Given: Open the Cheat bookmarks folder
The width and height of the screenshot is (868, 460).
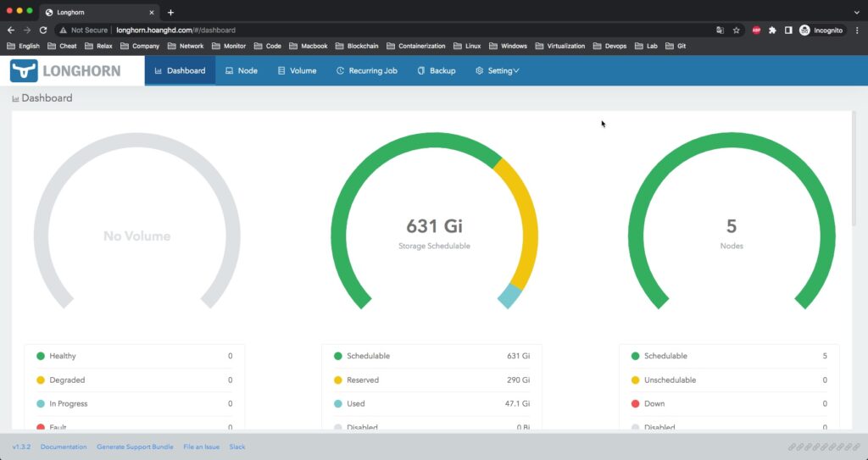Looking at the screenshot, I should pyautogui.click(x=62, y=46).
